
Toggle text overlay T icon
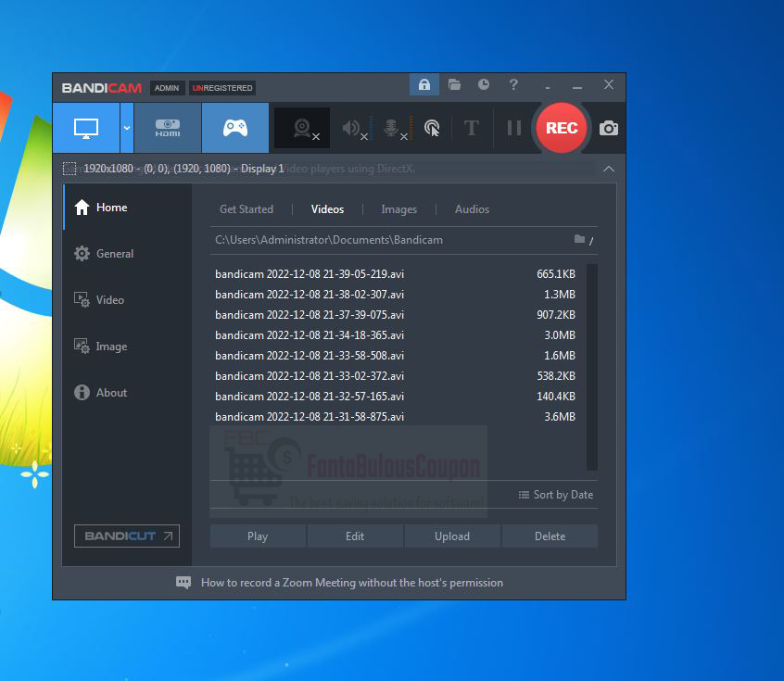click(471, 128)
